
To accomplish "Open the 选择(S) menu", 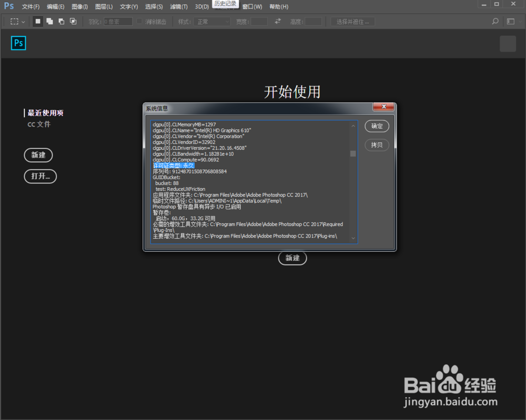I will click(154, 7).
